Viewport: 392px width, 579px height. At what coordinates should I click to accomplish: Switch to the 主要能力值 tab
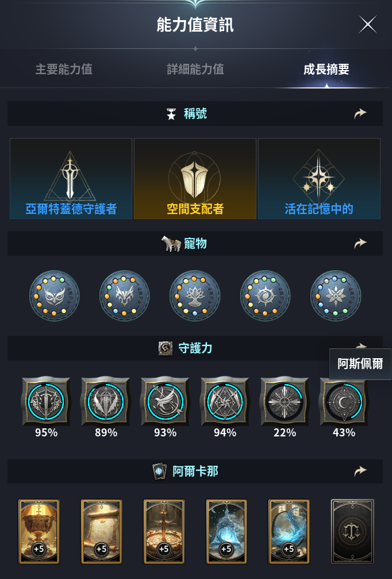click(64, 69)
